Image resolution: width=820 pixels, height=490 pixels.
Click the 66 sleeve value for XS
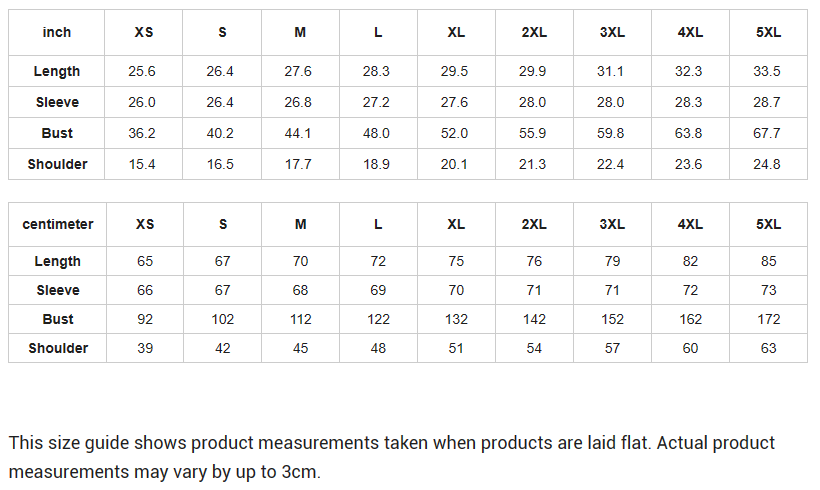click(145, 290)
